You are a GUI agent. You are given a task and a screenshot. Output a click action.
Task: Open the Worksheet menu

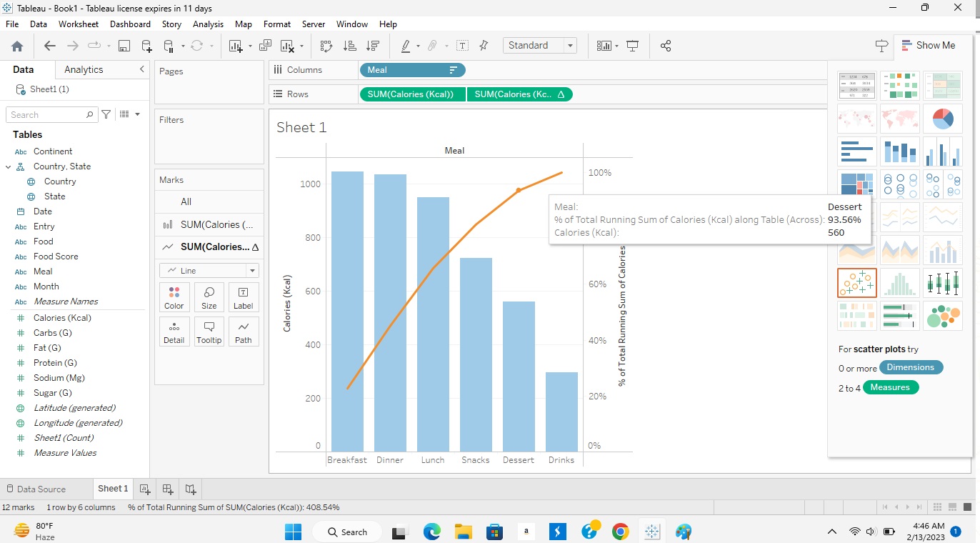point(79,24)
